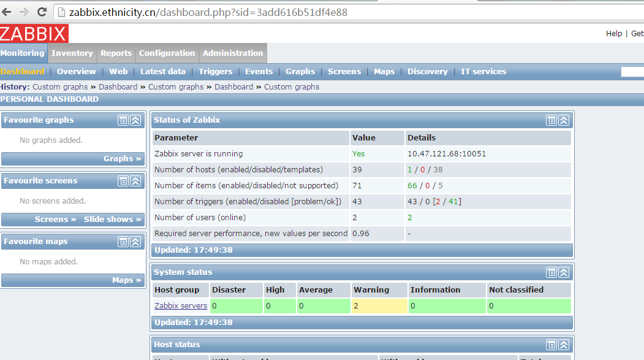644x360 pixels.
Task: Open the Configuration tab
Action: pos(167,53)
